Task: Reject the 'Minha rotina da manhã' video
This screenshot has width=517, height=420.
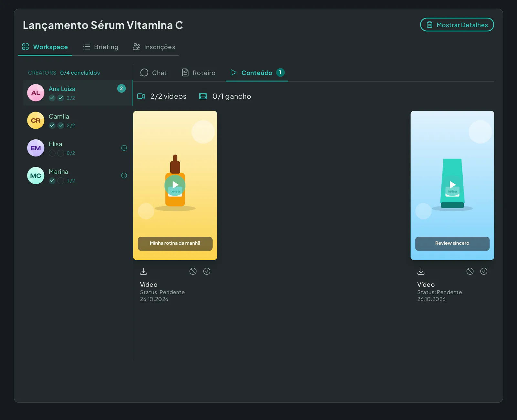Action: click(x=193, y=271)
